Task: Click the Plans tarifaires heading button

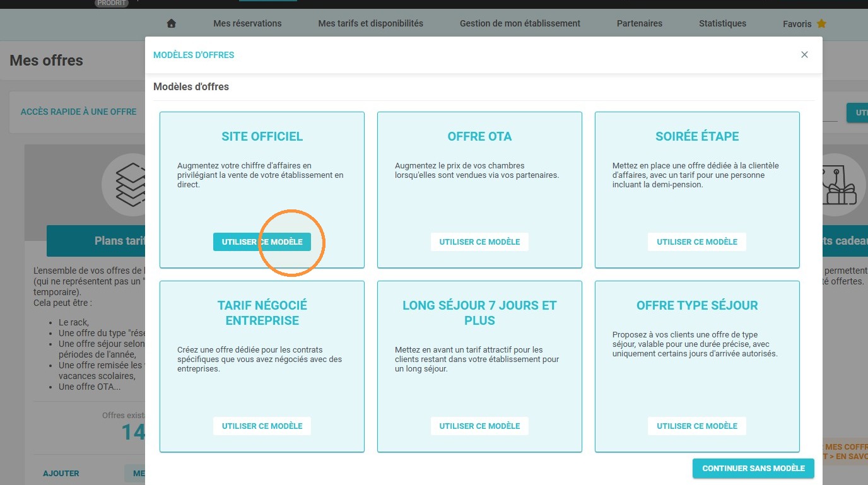Action: tap(96, 241)
